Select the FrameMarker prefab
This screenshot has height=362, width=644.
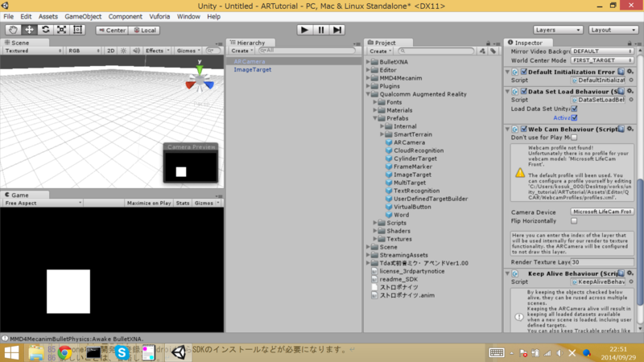[x=412, y=167]
